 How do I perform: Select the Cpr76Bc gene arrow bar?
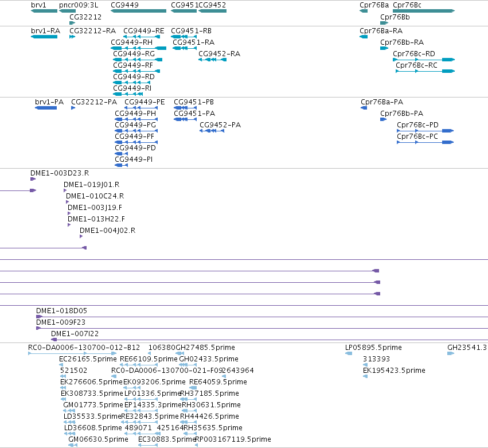point(424,11)
